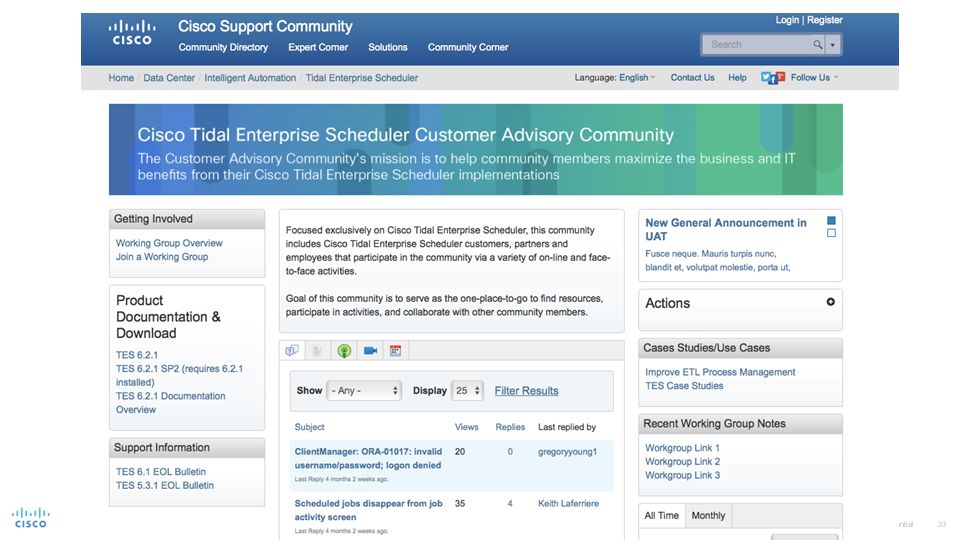This screenshot has width=960, height=540.
Task: Open the Community Directory menu
Action: pyautogui.click(x=223, y=47)
